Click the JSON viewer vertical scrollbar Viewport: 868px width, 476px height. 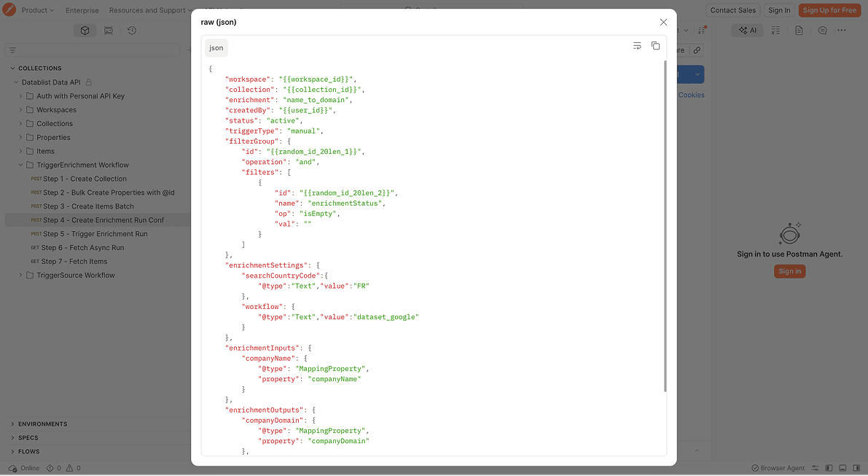[665, 226]
